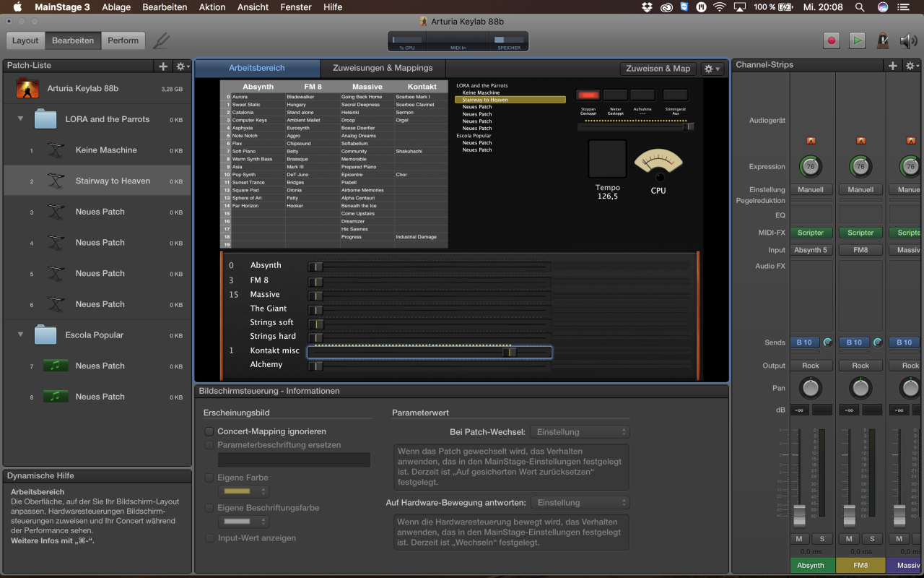
Task: Click Zuweisen & Map button
Action: coord(658,69)
